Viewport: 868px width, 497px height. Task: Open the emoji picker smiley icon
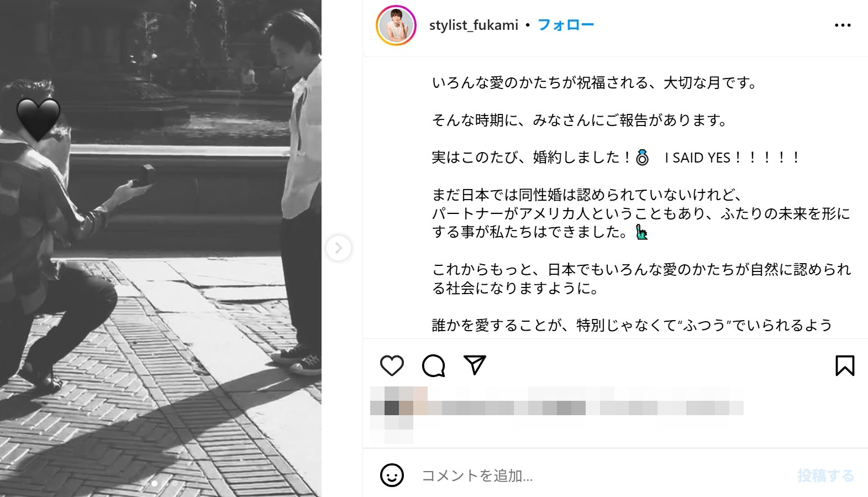392,475
